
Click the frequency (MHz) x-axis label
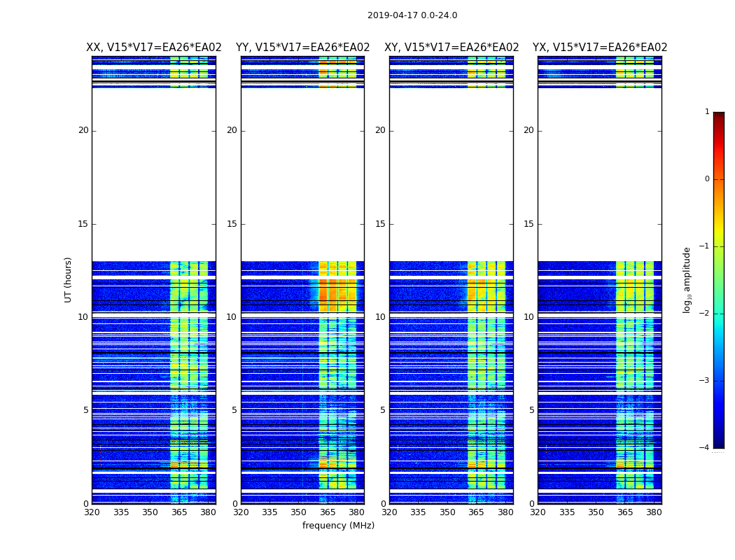[338, 526]
